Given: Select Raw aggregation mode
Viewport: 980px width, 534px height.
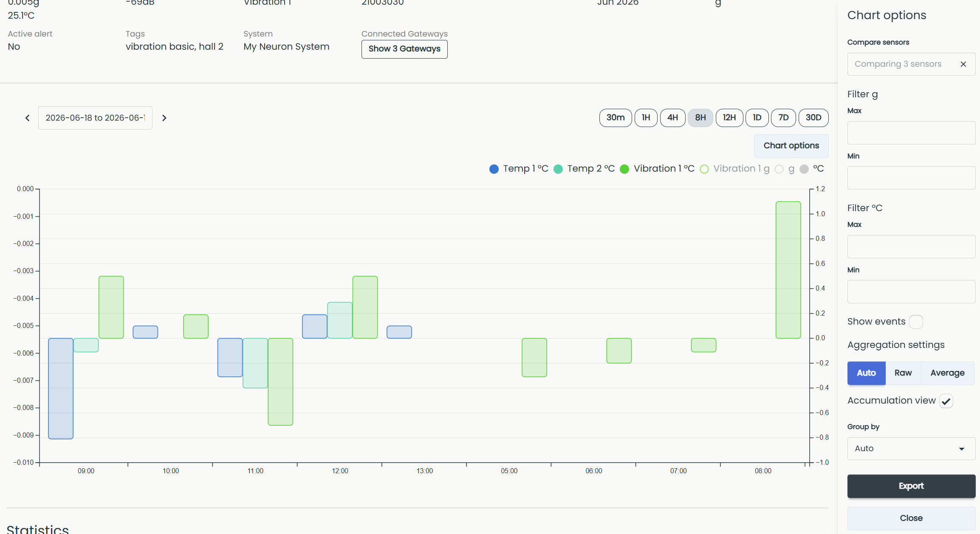Looking at the screenshot, I should click(x=903, y=373).
